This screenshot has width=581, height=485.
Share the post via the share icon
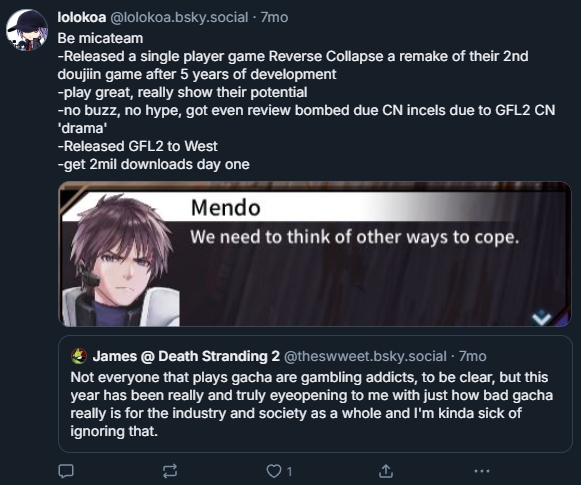coord(386,471)
